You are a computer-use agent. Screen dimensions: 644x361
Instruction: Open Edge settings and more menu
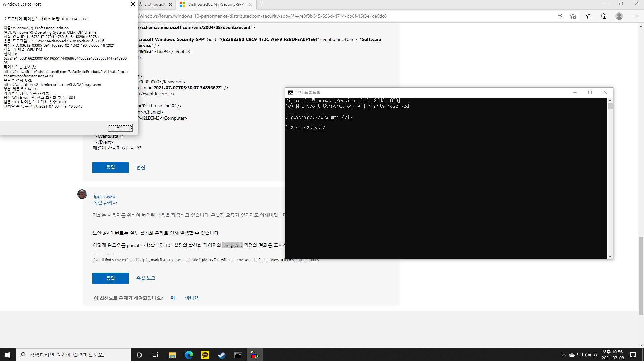[x=634, y=16]
